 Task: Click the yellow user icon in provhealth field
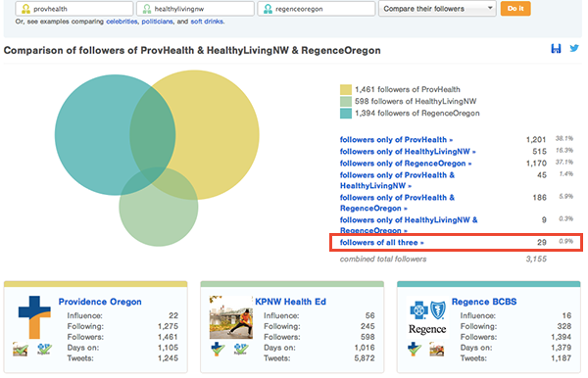(x=25, y=9)
